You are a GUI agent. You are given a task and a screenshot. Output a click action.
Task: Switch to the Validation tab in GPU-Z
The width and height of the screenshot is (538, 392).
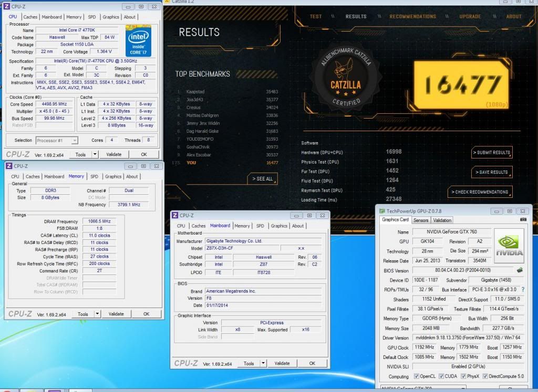click(x=442, y=220)
